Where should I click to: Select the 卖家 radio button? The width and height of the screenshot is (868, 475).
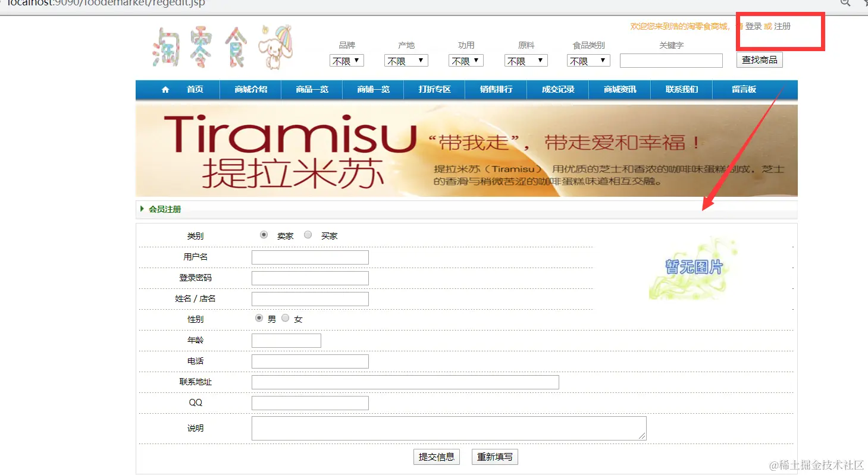(264, 235)
